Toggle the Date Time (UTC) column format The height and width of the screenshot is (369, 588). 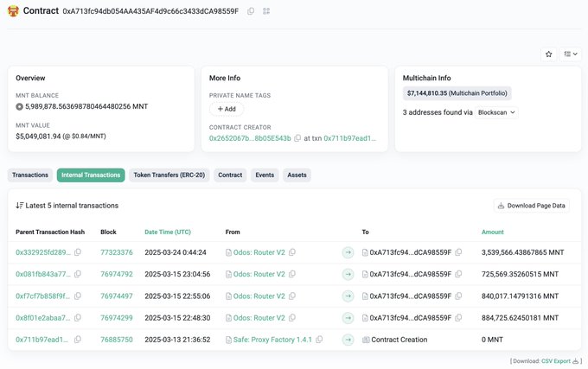(x=169, y=232)
